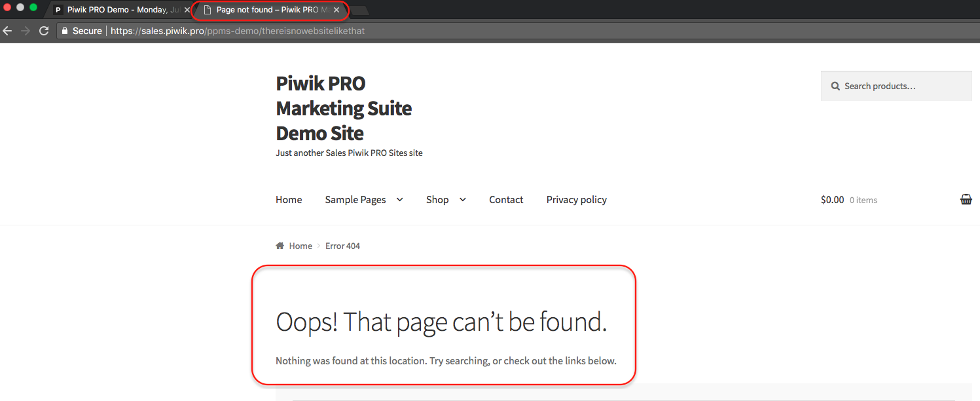
Task: Click the green maximize window button
Action: 33,7
